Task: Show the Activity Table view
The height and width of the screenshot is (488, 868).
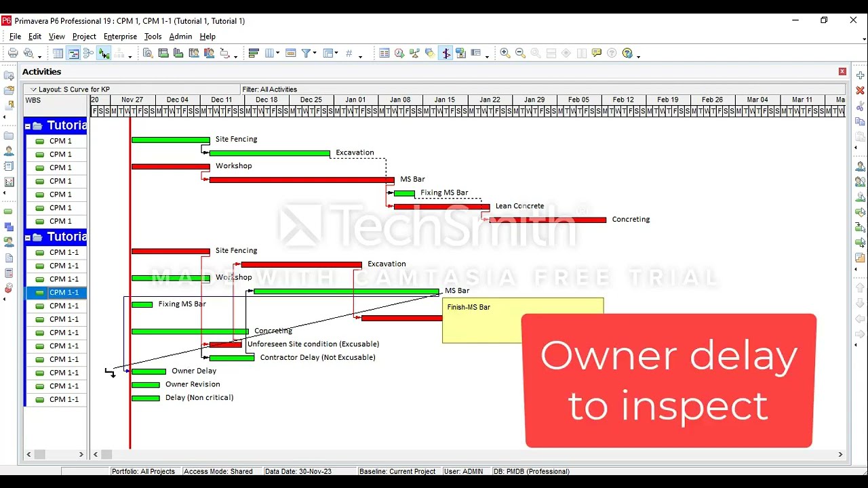Action: [x=58, y=53]
